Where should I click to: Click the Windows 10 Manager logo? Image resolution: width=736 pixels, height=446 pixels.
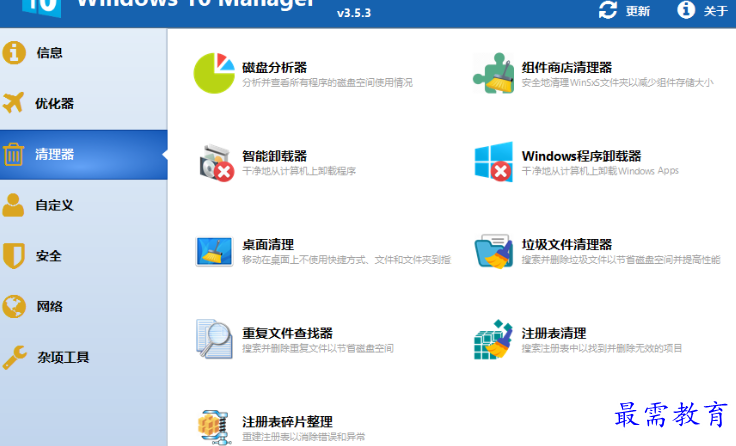click(x=42, y=7)
